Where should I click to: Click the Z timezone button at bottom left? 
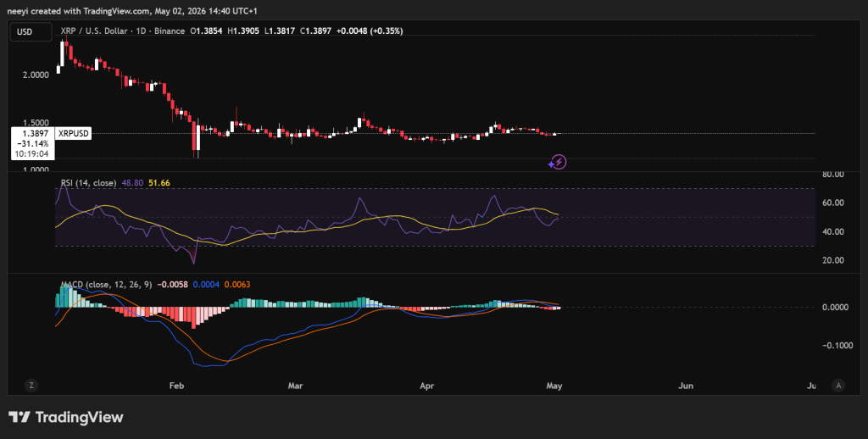[31, 386]
